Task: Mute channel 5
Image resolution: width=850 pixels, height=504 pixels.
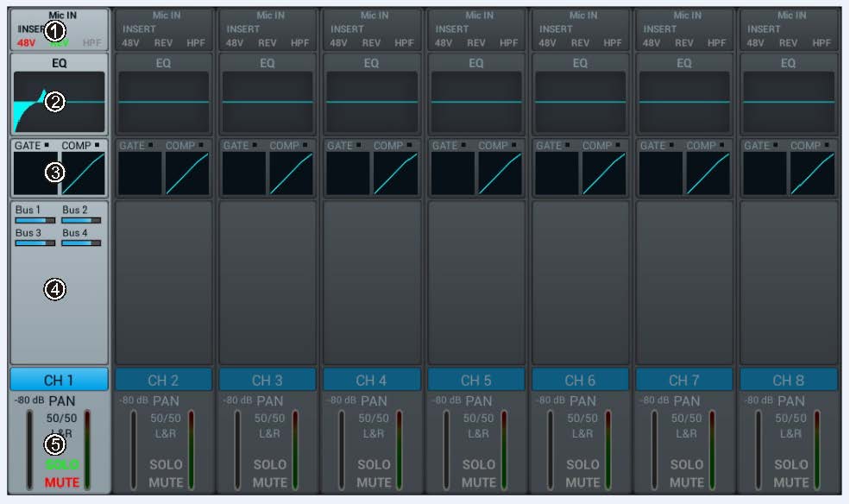Action: [x=479, y=482]
